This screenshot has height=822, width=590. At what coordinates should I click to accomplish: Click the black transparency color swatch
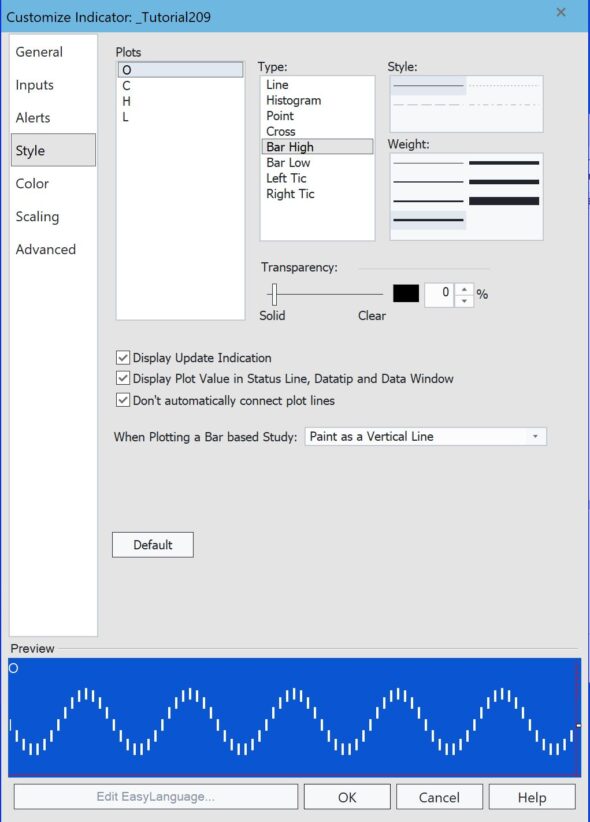[406, 293]
